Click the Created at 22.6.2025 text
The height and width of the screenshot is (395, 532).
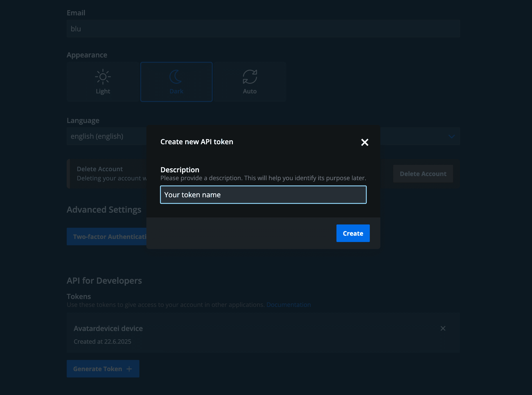pyautogui.click(x=102, y=342)
